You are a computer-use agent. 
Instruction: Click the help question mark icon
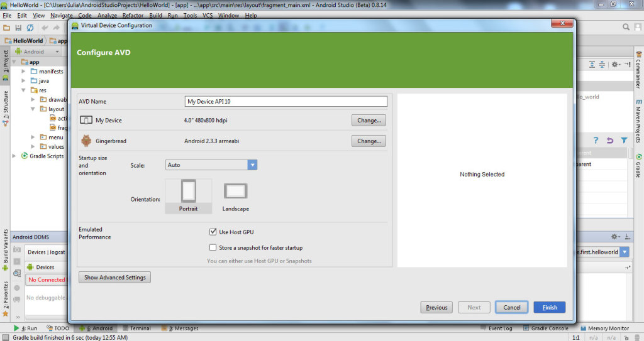596,140
